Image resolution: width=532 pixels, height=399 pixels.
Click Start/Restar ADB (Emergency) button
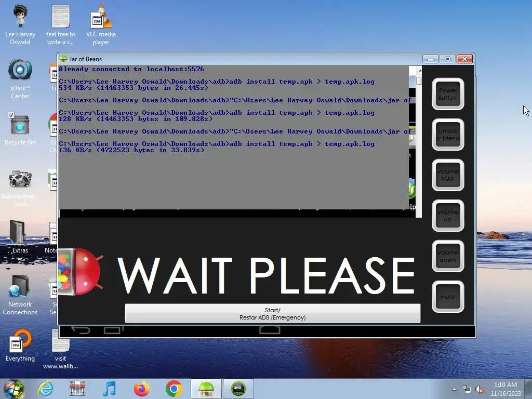pyautogui.click(x=272, y=313)
